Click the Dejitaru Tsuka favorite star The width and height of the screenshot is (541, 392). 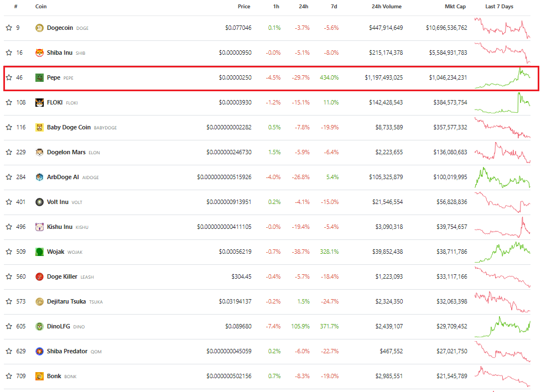(9, 301)
